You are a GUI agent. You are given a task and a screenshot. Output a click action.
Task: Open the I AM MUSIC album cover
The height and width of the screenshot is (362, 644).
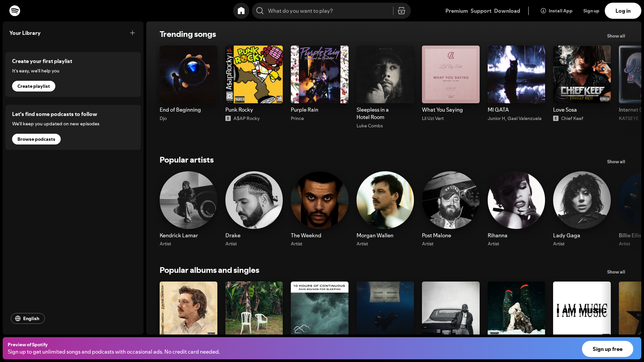582,308
